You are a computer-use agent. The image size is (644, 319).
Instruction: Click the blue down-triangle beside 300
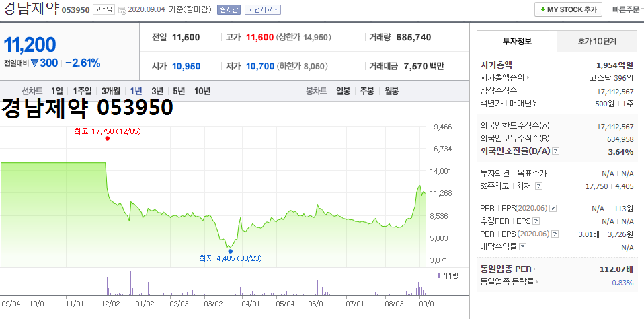pyautogui.click(x=34, y=63)
